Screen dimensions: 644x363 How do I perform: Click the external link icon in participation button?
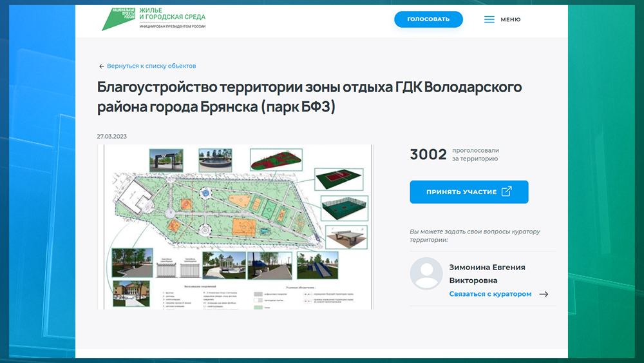tap(507, 191)
